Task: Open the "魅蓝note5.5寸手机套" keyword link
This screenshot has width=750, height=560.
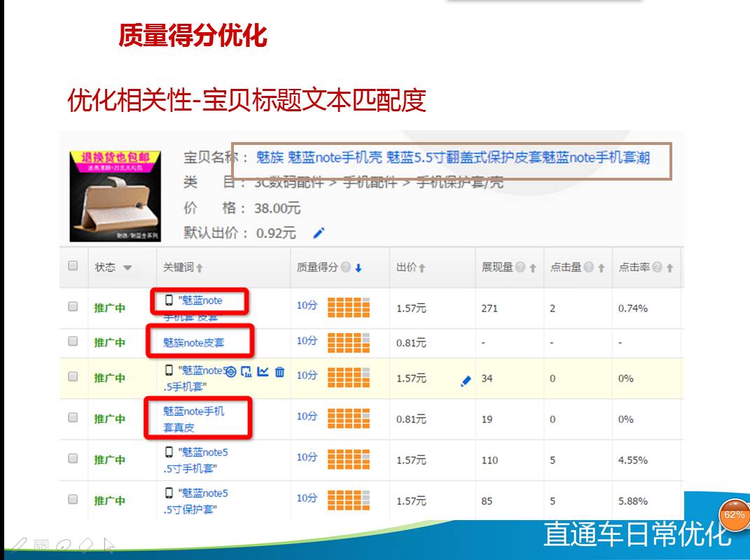Action: 196,460
